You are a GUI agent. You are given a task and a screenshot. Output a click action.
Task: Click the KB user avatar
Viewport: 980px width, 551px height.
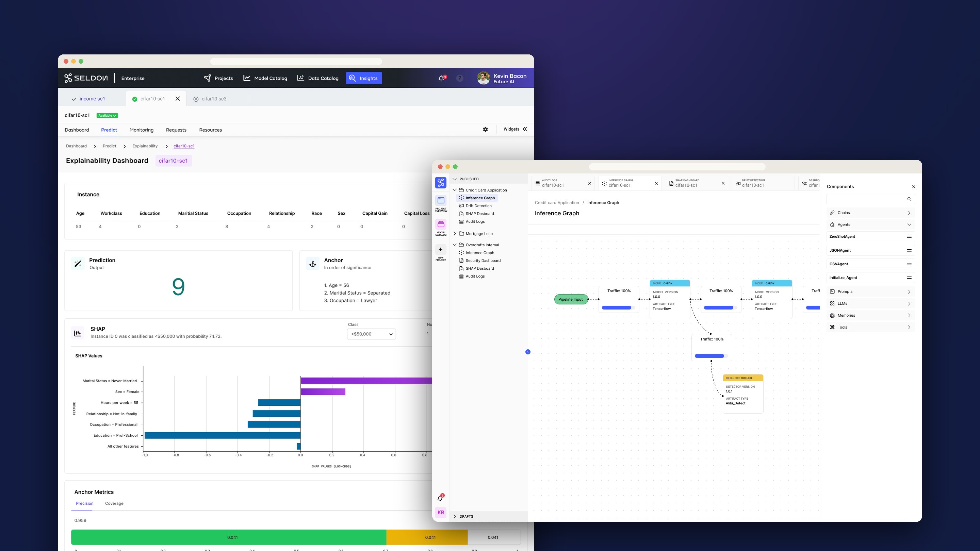[441, 512]
